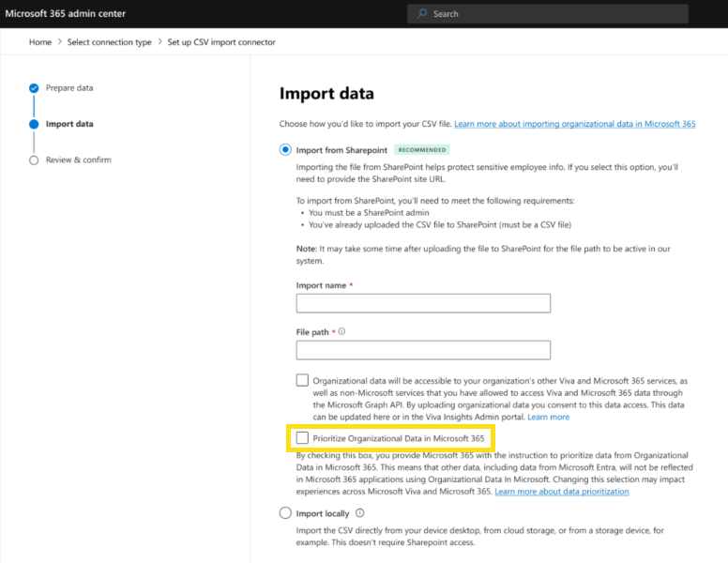
Task: Check the Organizational data consent checkbox
Action: (x=302, y=380)
